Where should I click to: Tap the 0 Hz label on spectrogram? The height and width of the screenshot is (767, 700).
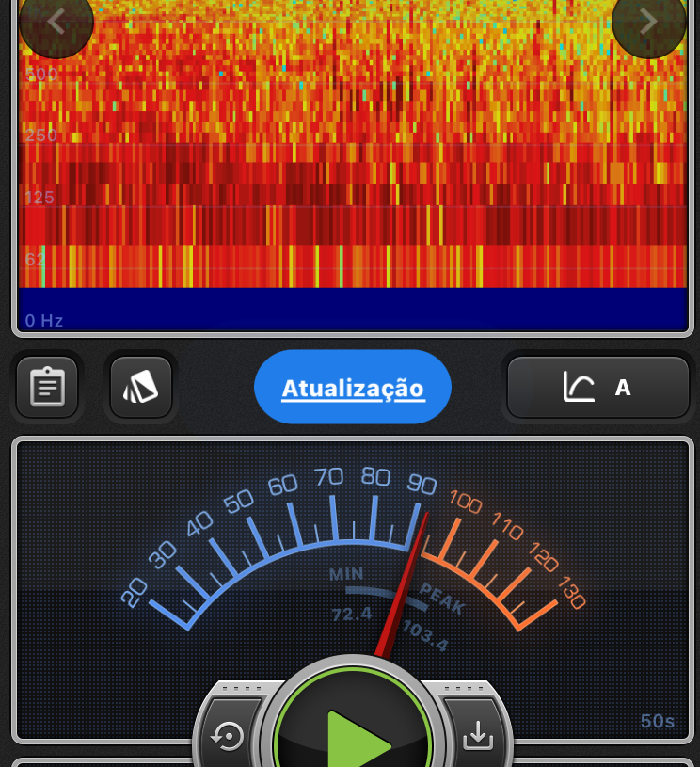point(44,321)
